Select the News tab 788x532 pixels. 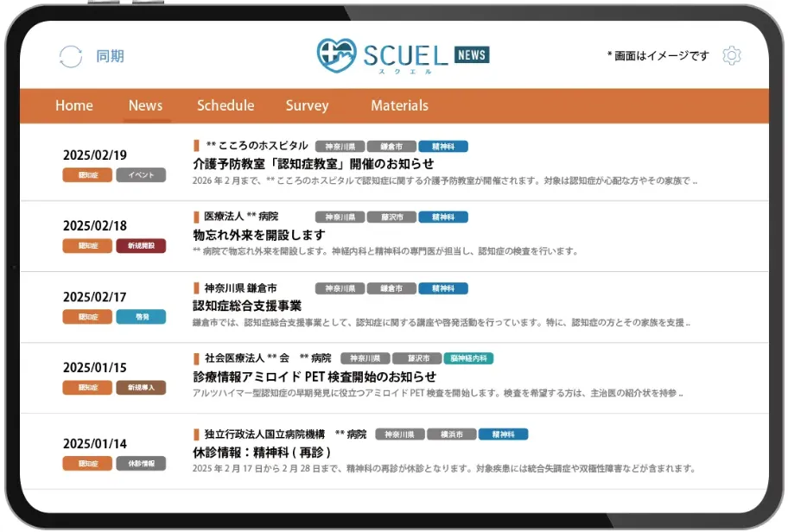pos(145,105)
